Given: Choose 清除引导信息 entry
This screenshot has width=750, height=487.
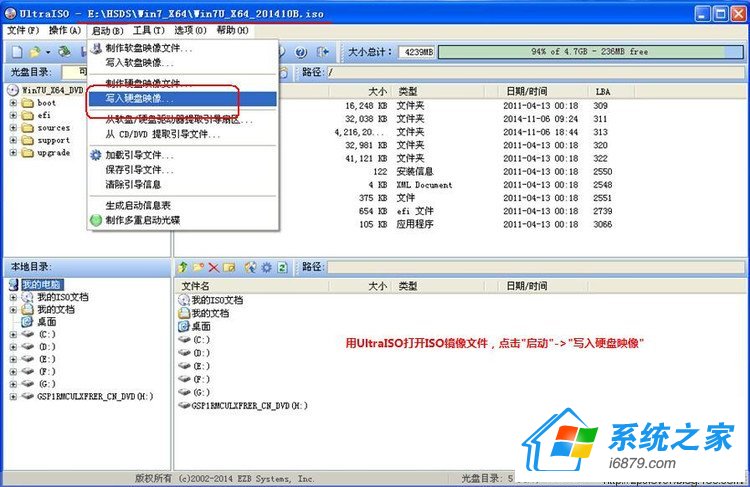Looking at the screenshot, I should click(183, 184).
